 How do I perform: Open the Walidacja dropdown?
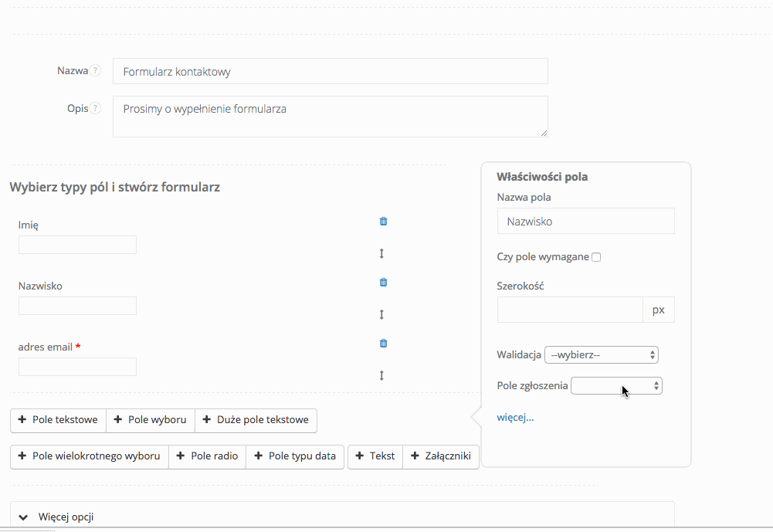tap(601, 355)
